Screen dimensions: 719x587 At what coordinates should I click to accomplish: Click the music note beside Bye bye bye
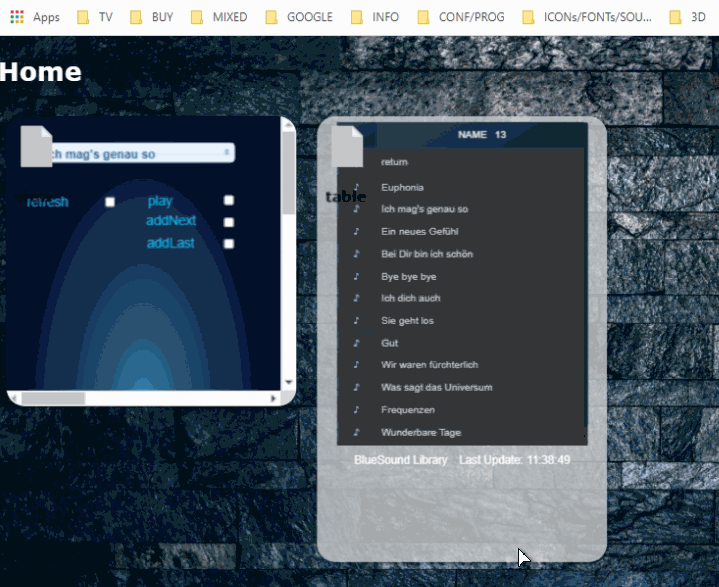[356, 277]
